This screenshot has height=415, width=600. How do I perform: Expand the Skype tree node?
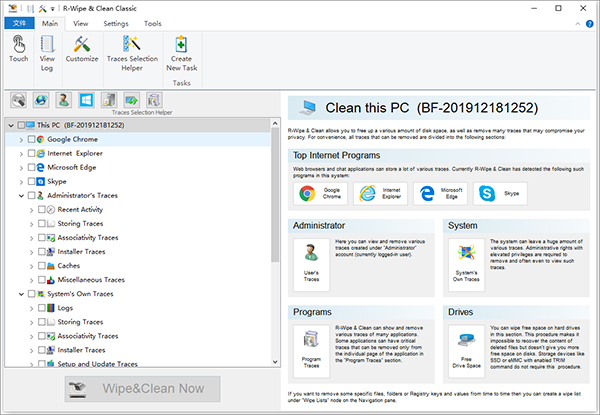pyautogui.click(x=21, y=182)
